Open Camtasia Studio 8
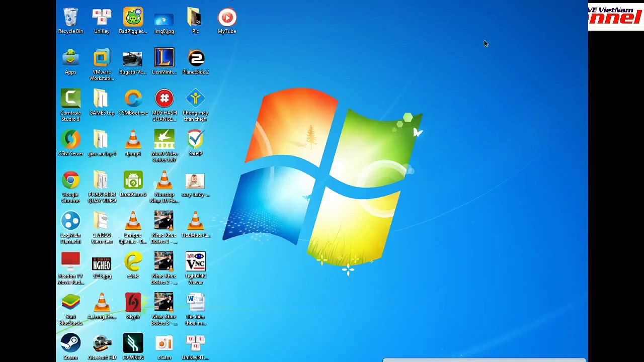 (x=70, y=105)
